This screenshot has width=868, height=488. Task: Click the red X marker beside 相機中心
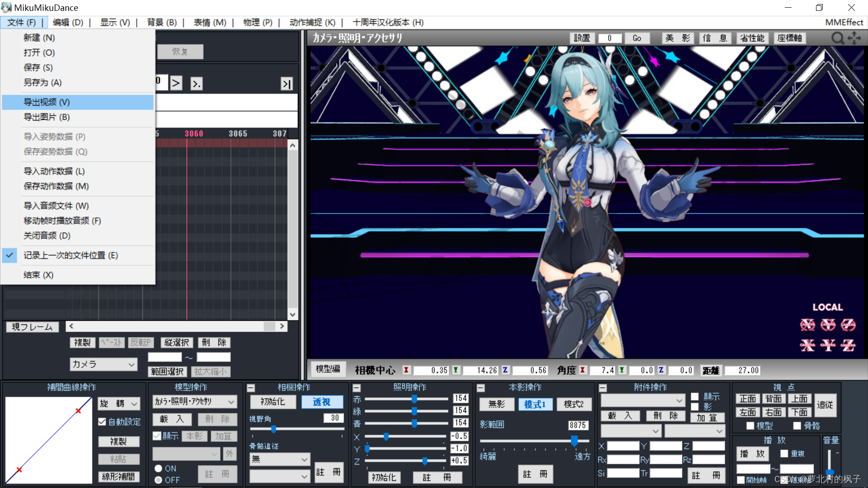pyautogui.click(x=406, y=370)
